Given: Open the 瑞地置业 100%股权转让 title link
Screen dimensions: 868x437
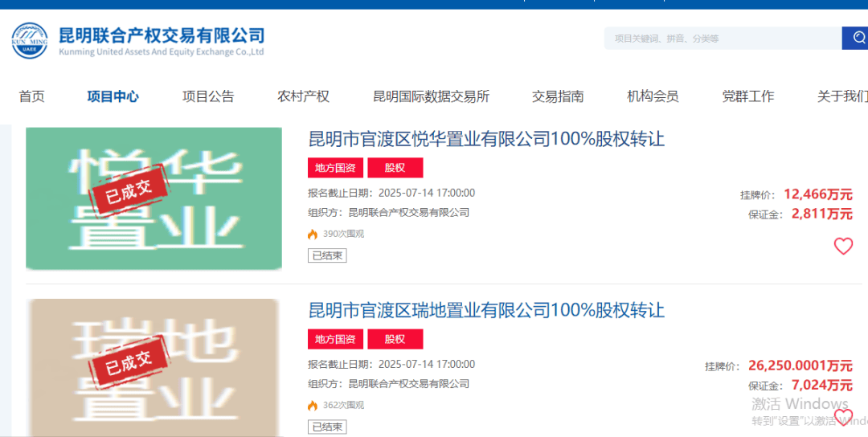Looking at the screenshot, I should pyautogui.click(x=486, y=310).
